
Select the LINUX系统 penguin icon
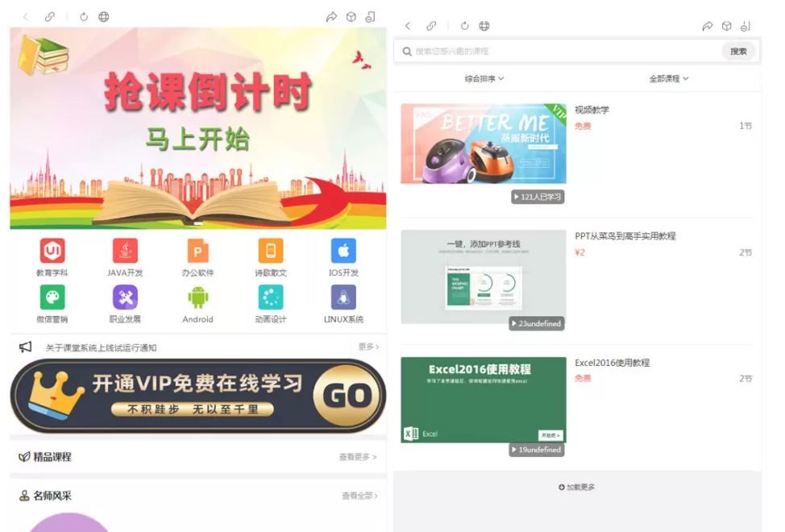(x=343, y=297)
